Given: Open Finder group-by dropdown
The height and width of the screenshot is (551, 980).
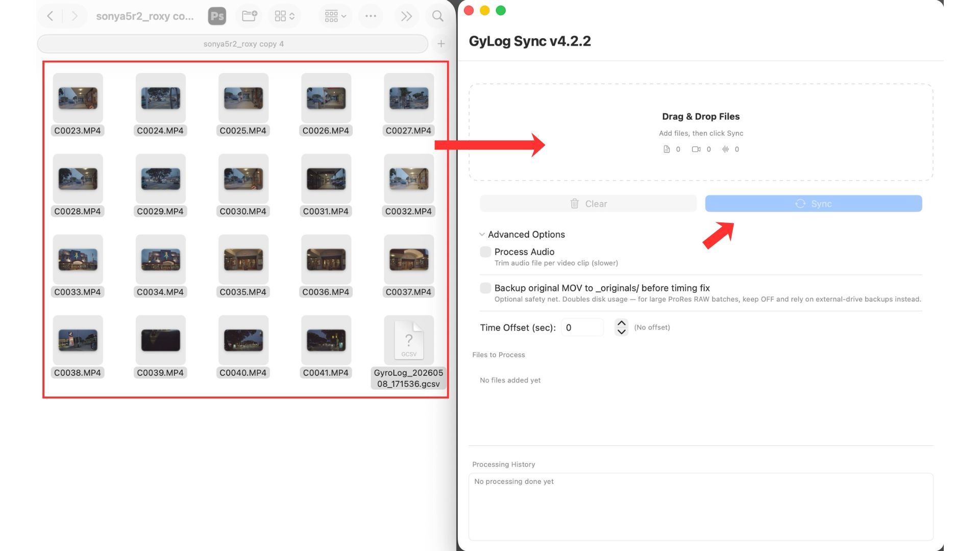Looking at the screenshot, I should pos(335,16).
